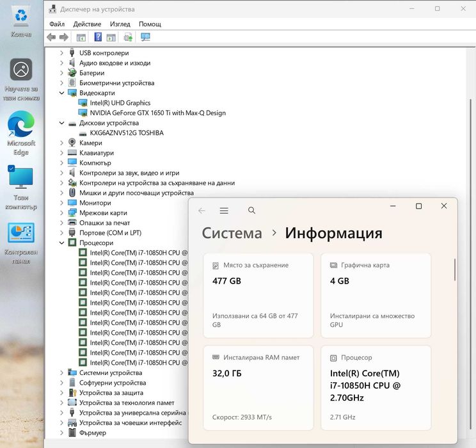Expand the Системни устройства node

pyautogui.click(x=61, y=372)
